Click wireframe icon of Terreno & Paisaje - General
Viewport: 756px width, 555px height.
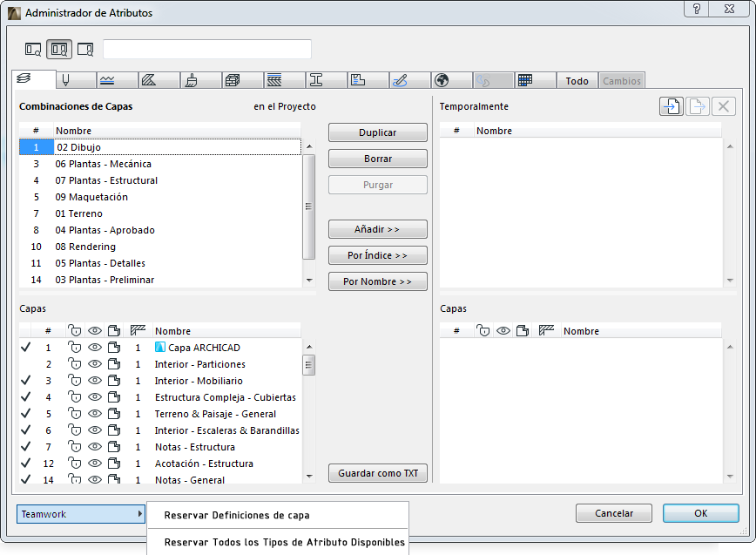(x=114, y=413)
